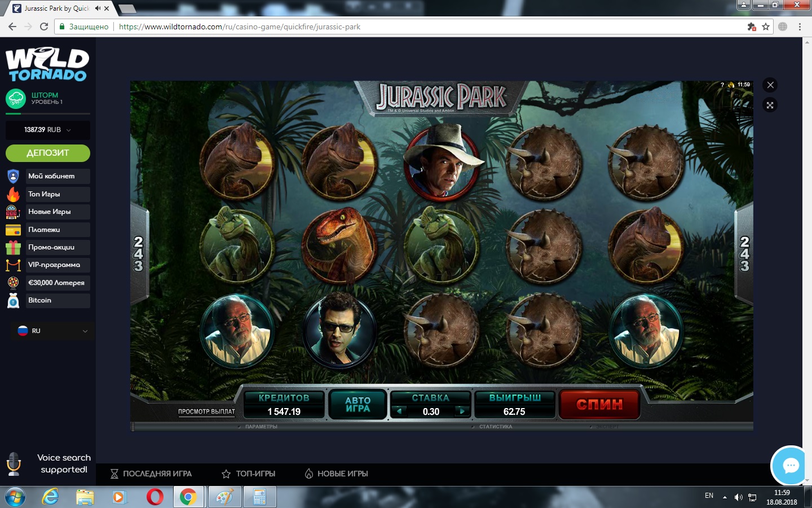Image resolution: width=812 pixels, height=508 pixels.
Task: Click the red Спин button
Action: point(599,404)
